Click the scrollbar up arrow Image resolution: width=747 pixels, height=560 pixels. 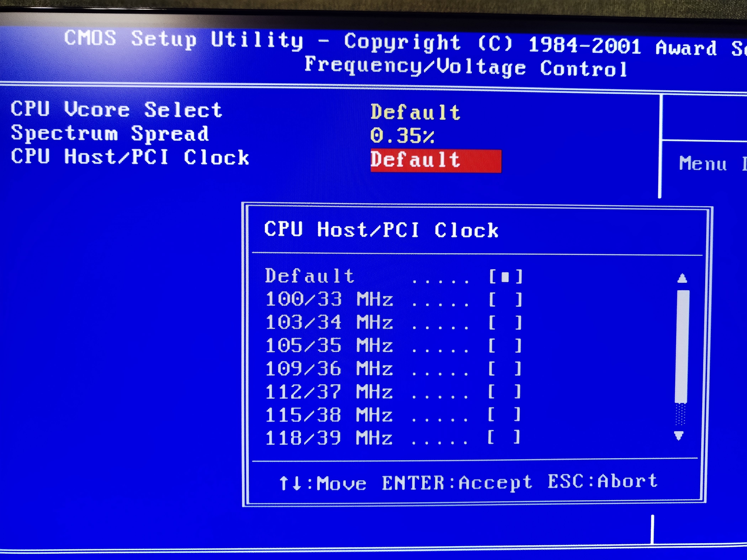click(682, 278)
